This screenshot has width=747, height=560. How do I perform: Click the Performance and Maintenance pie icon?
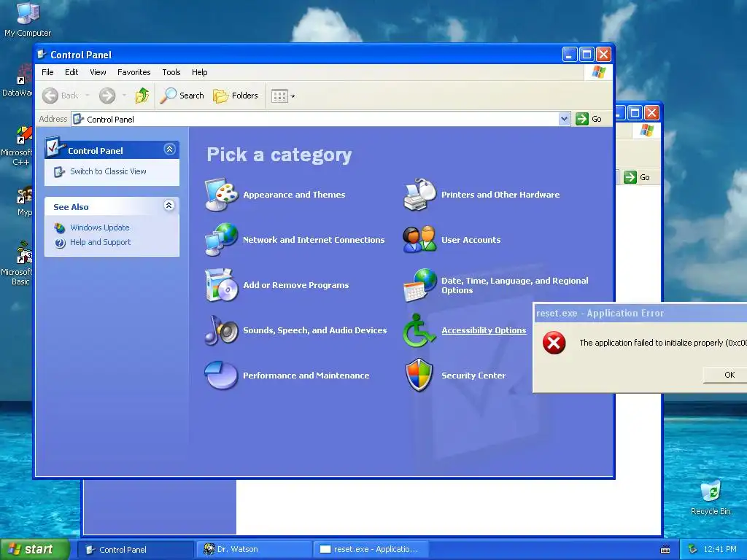click(221, 376)
